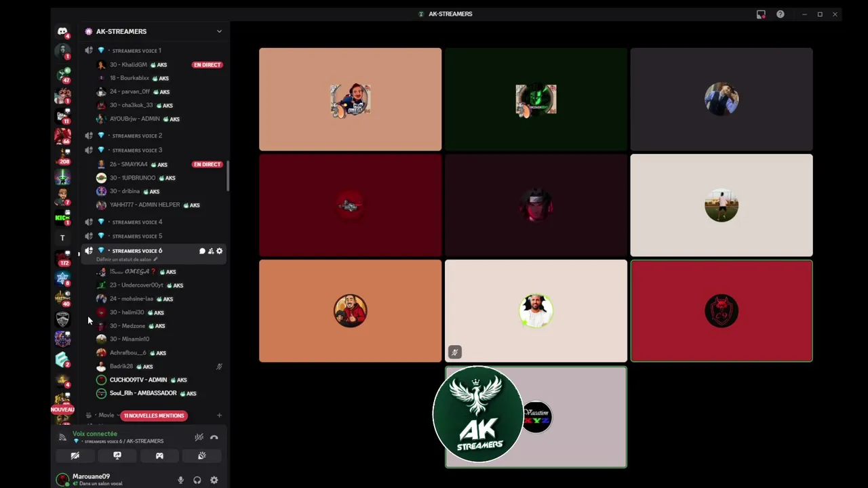This screenshot has height=488, width=868.
Task: Start an activity with game controller icon
Action: coord(159,455)
